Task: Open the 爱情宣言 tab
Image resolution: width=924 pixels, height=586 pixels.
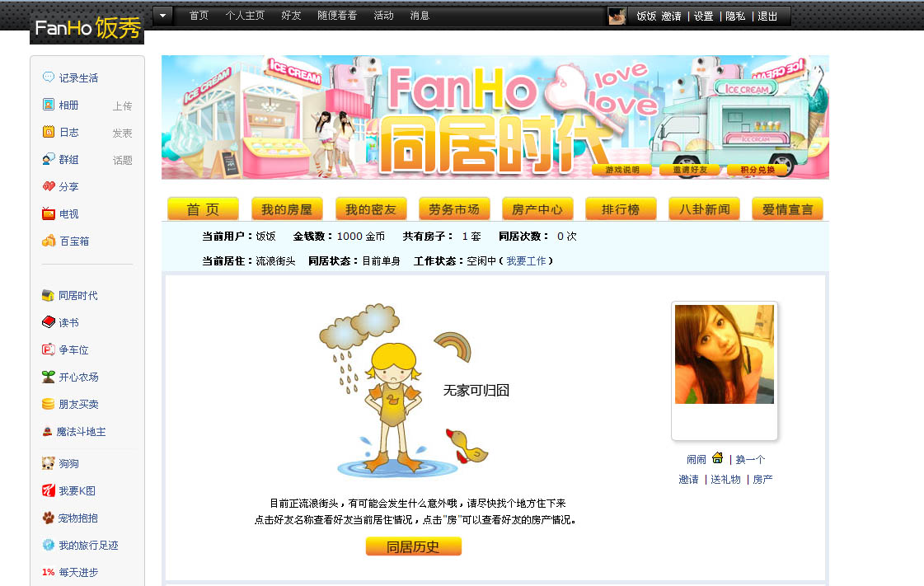Action: click(x=787, y=209)
